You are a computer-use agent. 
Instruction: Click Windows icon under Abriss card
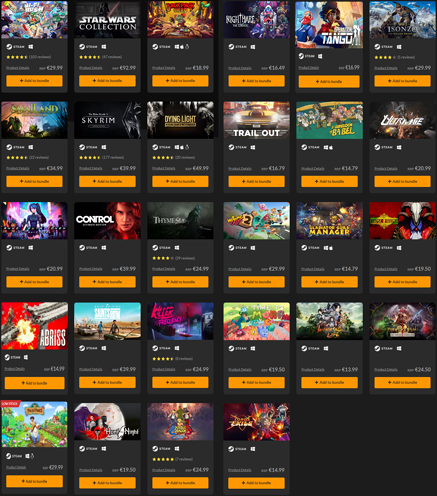coord(26,357)
